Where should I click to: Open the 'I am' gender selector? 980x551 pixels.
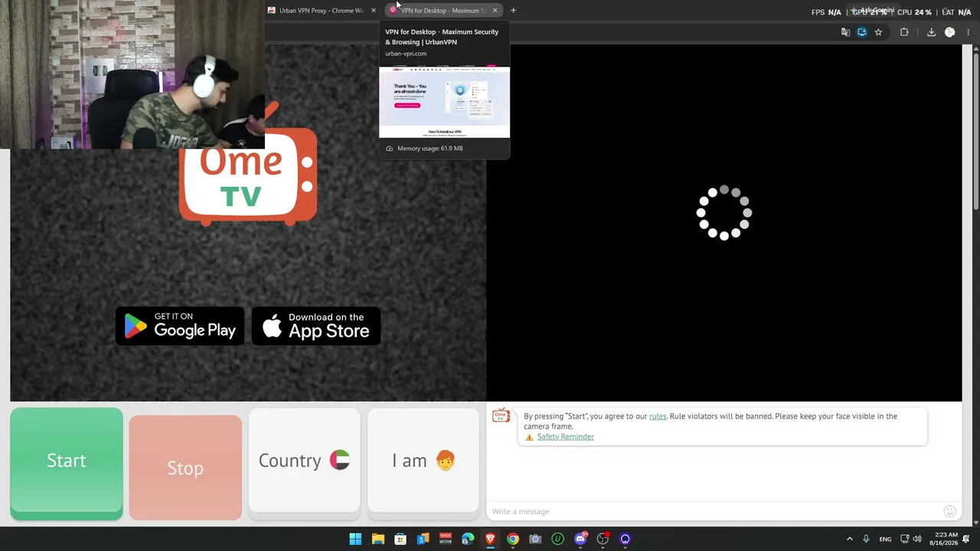(x=423, y=460)
